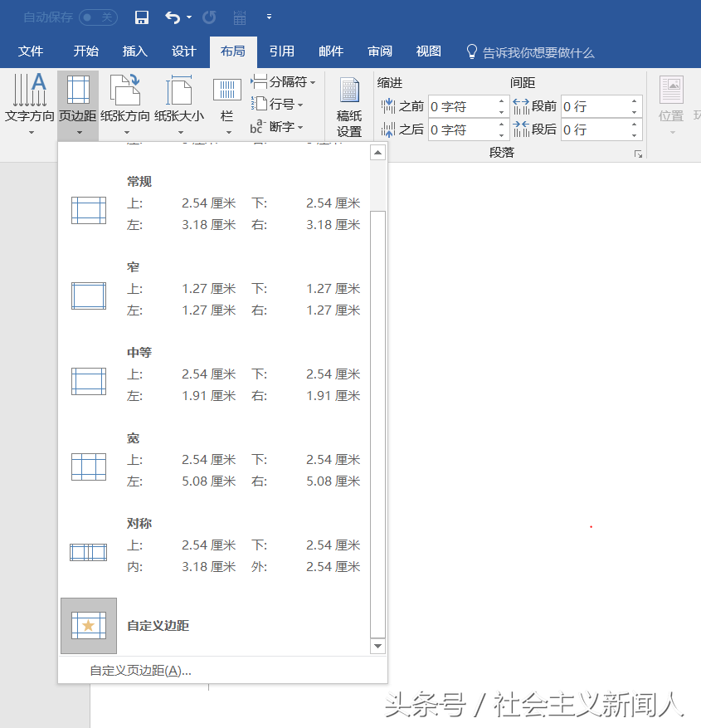Open the 纸张方向 orientation menu
The width and height of the screenshot is (701, 728).
pos(125,105)
